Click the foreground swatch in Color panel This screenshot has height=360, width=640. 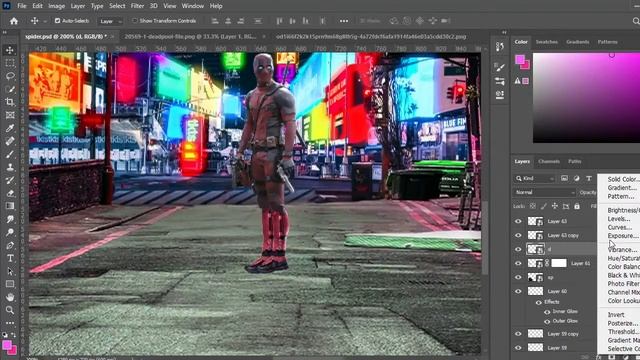tap(520, 60)
